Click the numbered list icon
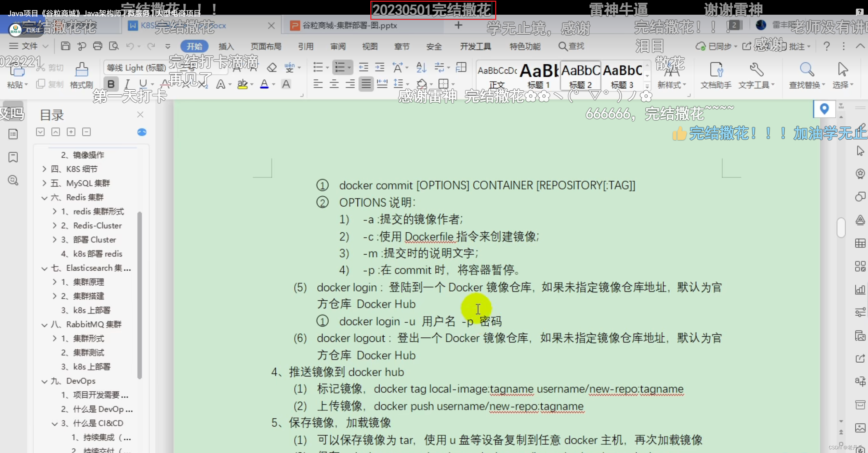The height and width of the screenshot is (453, 868). point(340,67)
